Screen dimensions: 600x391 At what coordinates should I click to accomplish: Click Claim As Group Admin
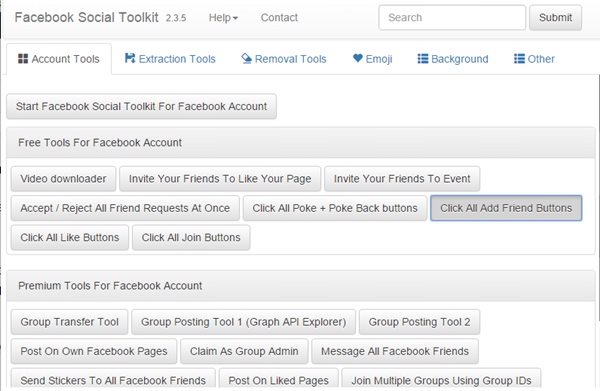click(x=244, y=351)
